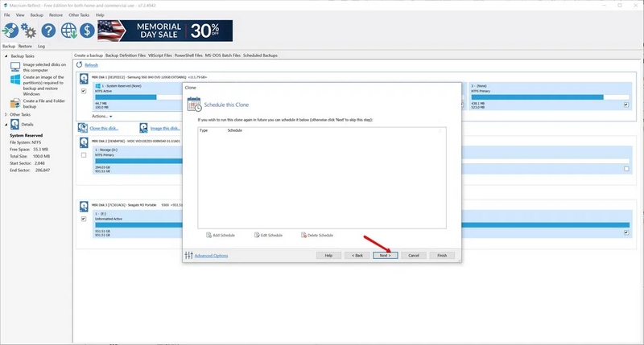Toggle checkbox on Disk 1 partition 3 right side
The image size is (644, 345).
pos(626,105)
